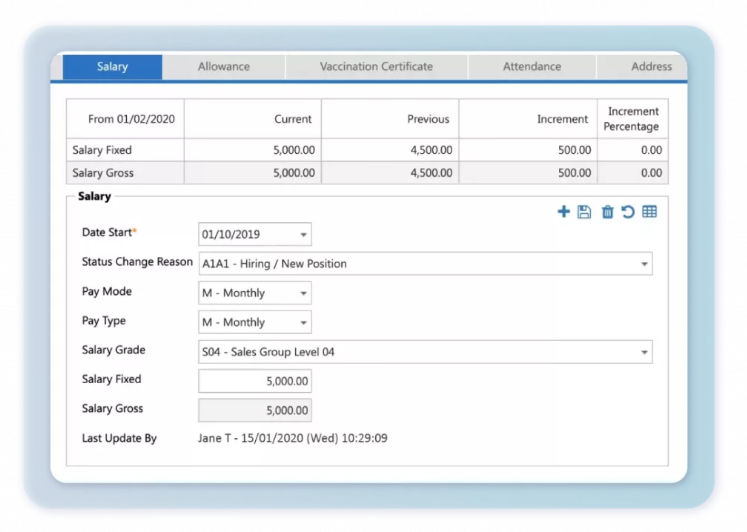Click the trash icon to delete record
This screenshot has width=747, height=532.
607,212
